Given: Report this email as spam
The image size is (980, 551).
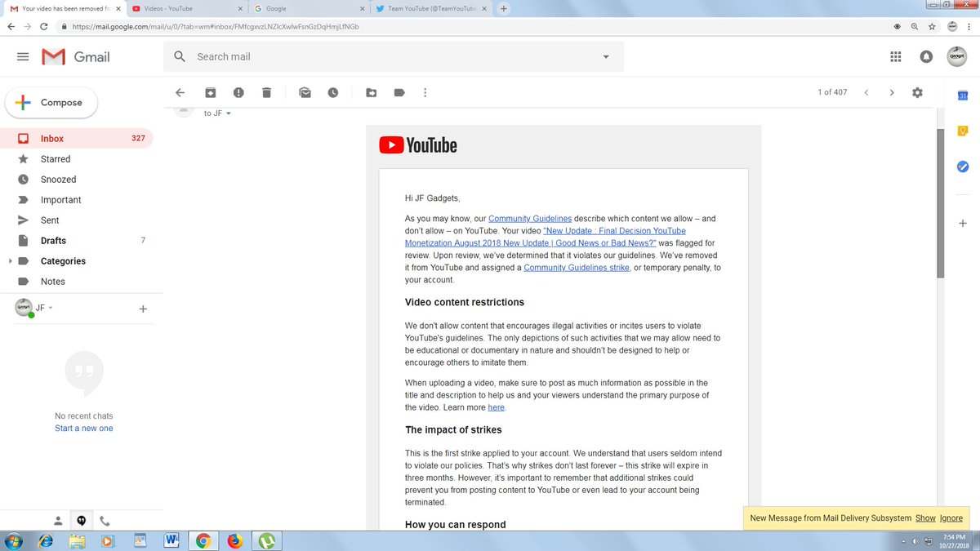Looking at the screenshot, I should coord(238,93).
